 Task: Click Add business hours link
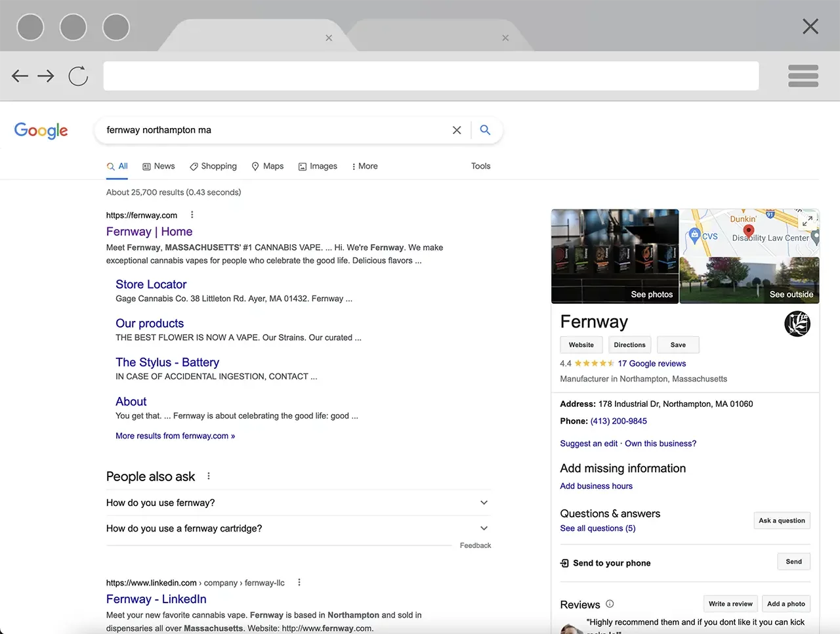coord(596,486)
